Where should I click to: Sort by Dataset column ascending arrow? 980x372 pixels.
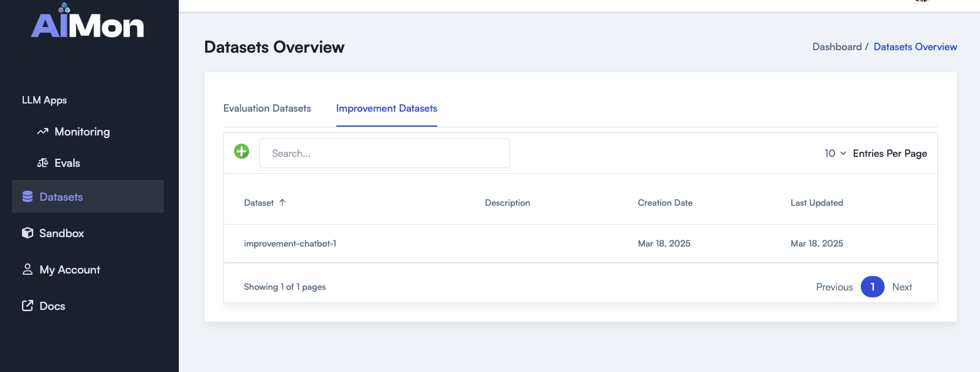point(282,203)
